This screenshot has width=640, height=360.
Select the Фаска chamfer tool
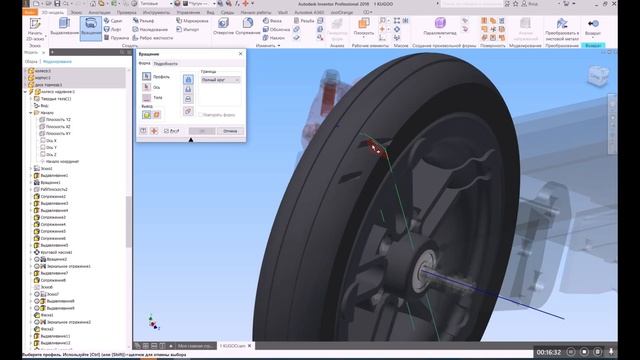[272, 20]
